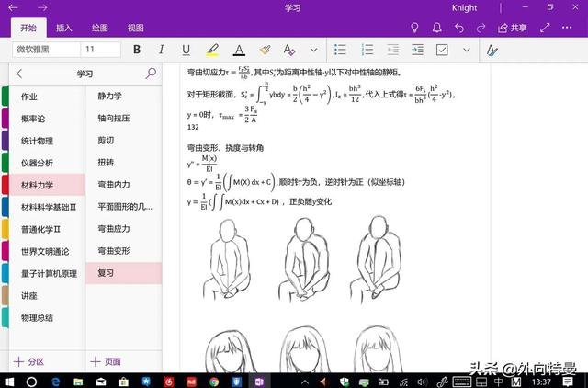Toggle underline formatting
This screenshot has width=588, height=388.
(186, 50)
